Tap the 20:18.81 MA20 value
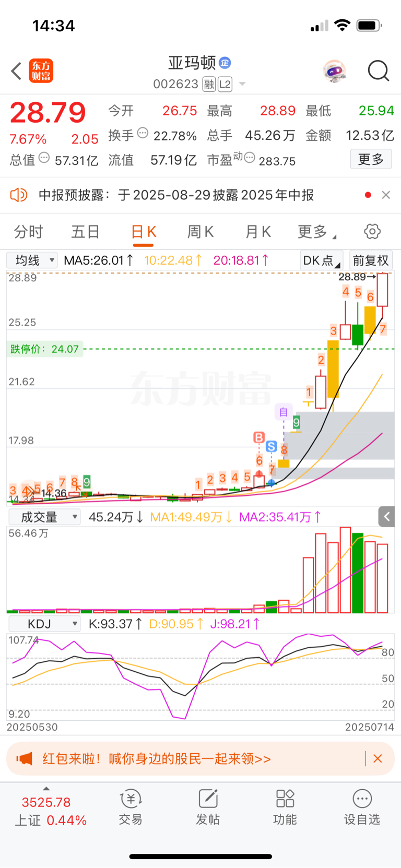This screenshot has height=868, width=401. coord(241,260)
